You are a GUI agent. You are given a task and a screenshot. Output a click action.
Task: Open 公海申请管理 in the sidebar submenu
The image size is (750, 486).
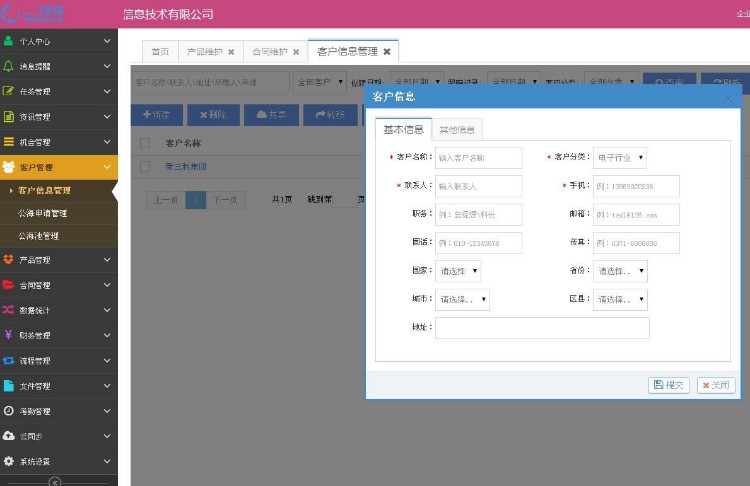pyautogui.click(x=43, y=213)
